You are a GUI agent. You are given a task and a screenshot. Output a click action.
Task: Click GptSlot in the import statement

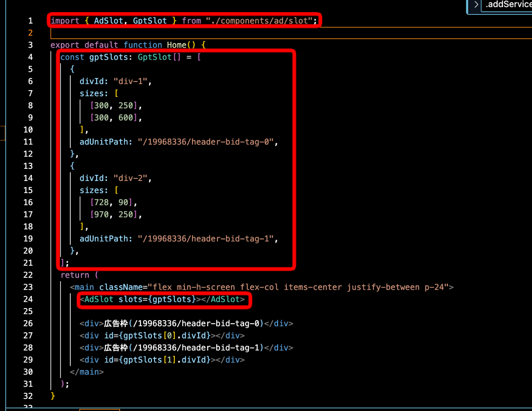click(x=150, y=21)
